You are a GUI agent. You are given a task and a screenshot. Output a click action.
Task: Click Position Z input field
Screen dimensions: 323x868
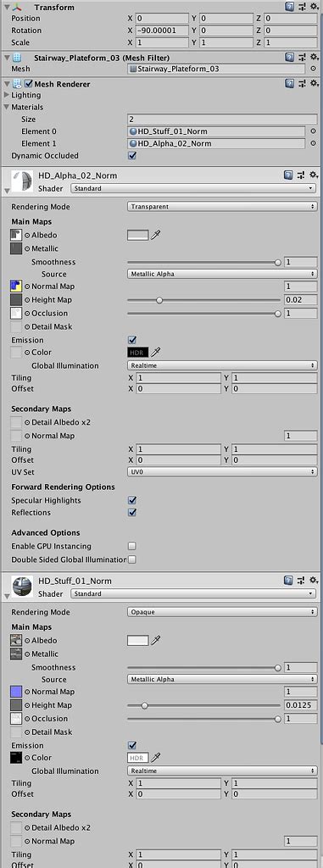pos(291,19)
